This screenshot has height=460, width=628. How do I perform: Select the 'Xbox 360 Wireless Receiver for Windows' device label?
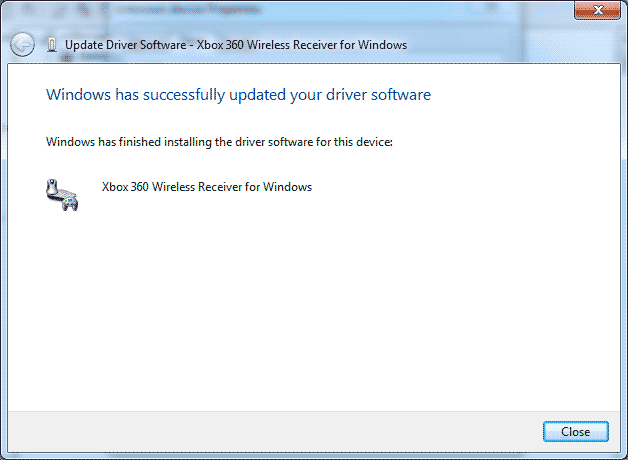tap(207, 187)
